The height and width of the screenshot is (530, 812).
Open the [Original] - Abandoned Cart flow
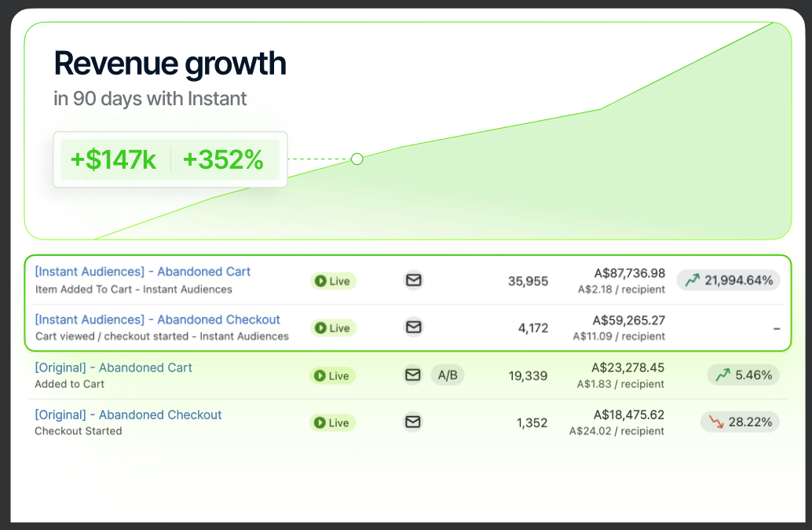pos(114,367)
